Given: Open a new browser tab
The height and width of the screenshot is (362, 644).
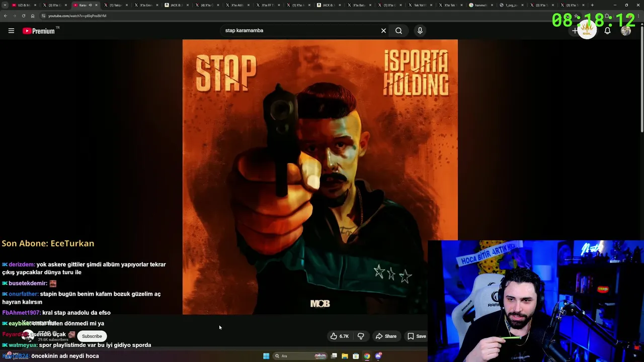Looking at the screenshot, I should tap(592, 5).
